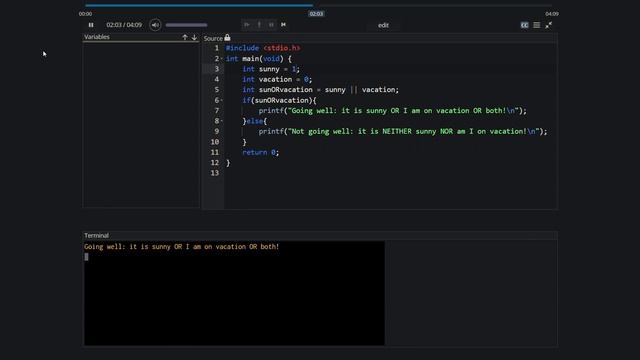Click line number 3 in the gutter
This screenshot has height=360, width=640.
click(x=217, y=69)
